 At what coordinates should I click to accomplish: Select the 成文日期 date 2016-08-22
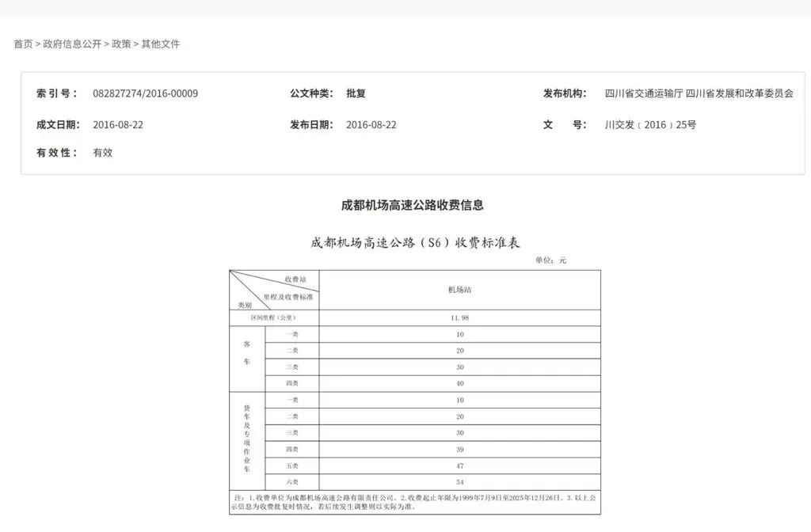click(x=119, y=124)
